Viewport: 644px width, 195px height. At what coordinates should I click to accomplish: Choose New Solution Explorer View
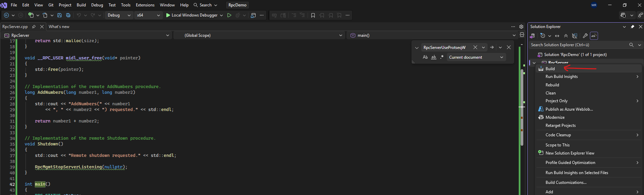pos(589,153)
